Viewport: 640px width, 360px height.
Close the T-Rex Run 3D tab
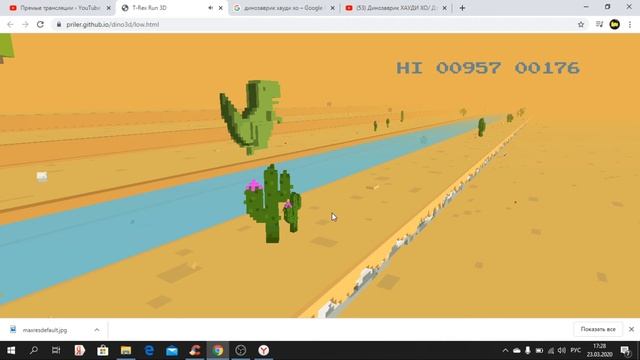pyautogui.click(x=221, y=8)
